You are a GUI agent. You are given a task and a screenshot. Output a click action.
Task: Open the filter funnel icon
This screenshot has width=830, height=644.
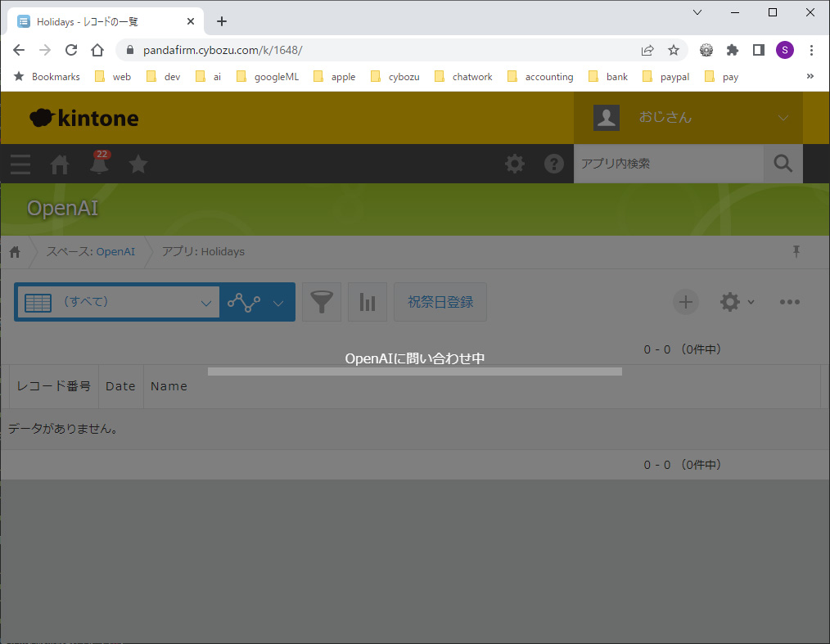click(322, 302)
